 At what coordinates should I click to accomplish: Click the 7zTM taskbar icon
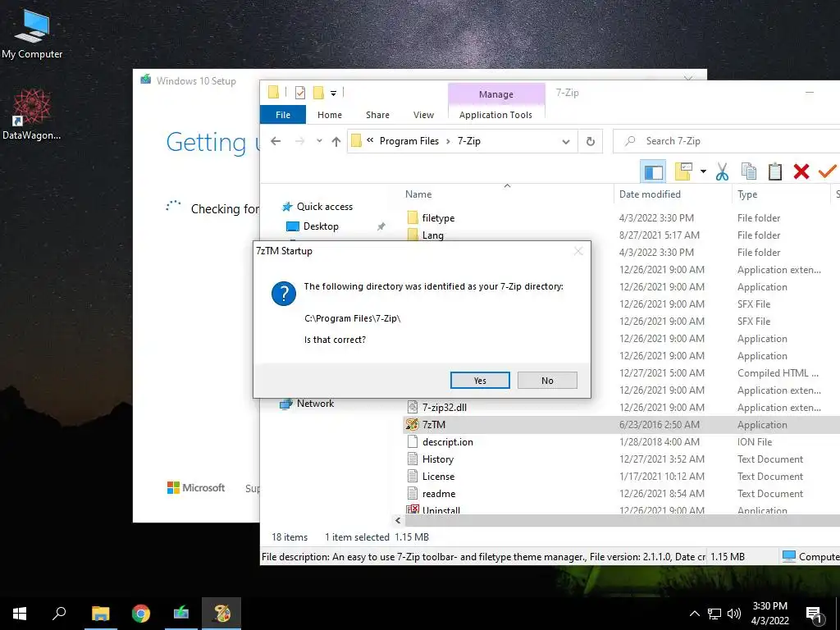click(221, 614)
